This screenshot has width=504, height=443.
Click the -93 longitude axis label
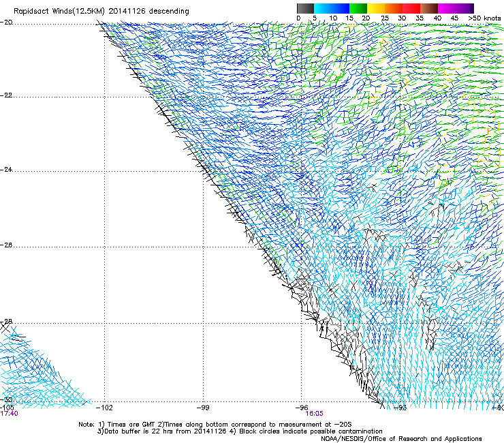coord(400,408)
